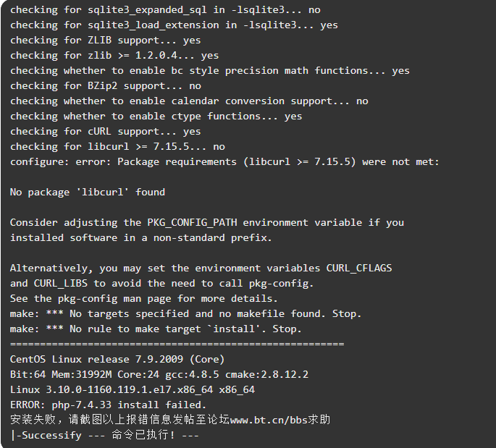
Task: Click the 'checking for libcurl >= 7.15.5' line
Action: (117, 146)
